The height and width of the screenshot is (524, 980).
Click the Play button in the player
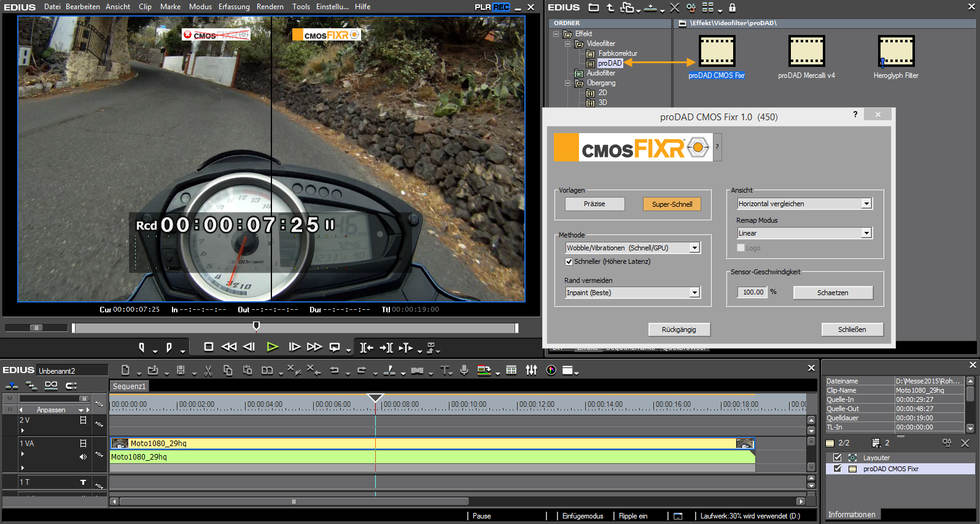pos(273,347)
